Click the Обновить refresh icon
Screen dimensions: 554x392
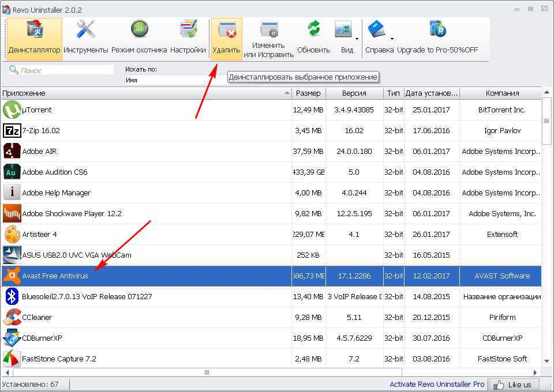pos(313,37)
